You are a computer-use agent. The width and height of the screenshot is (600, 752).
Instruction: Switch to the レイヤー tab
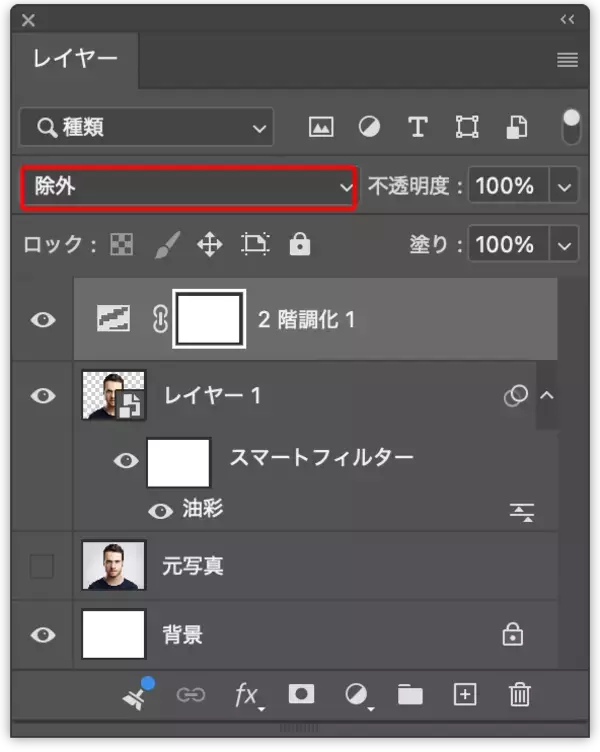(x=75, y=60)
